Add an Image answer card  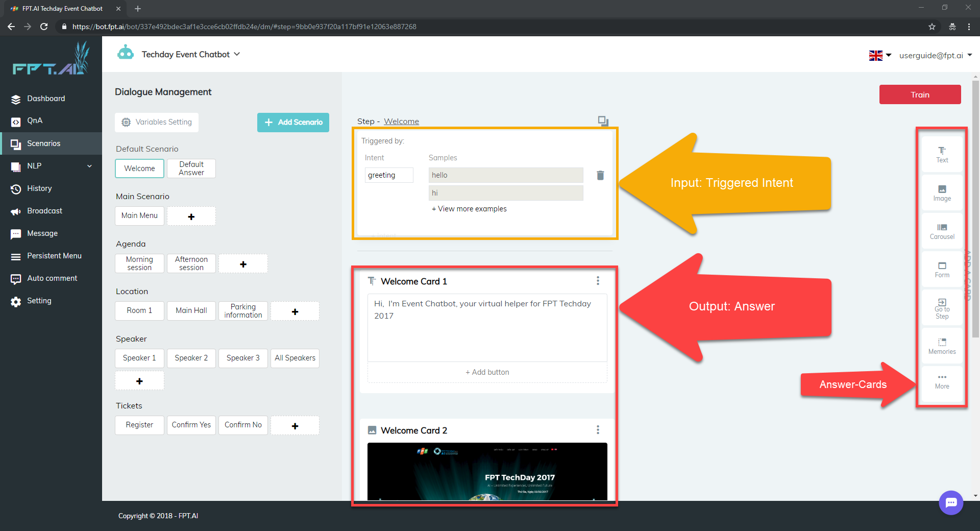942,193
